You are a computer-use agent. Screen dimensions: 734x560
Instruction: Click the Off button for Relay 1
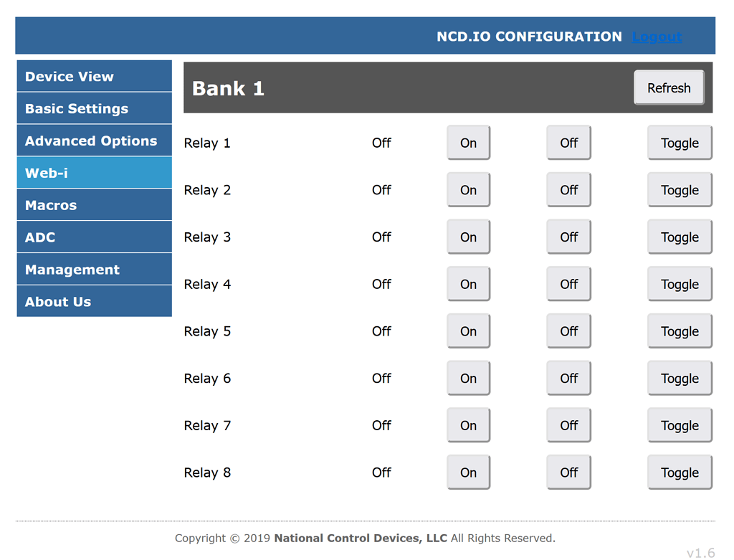tap(568, 143)
